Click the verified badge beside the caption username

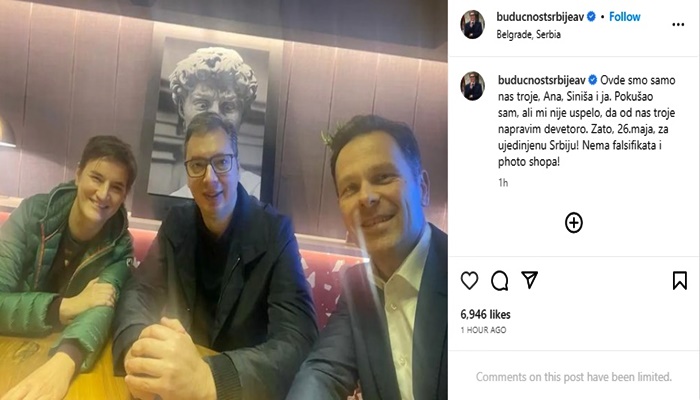[x=593, y=80]
